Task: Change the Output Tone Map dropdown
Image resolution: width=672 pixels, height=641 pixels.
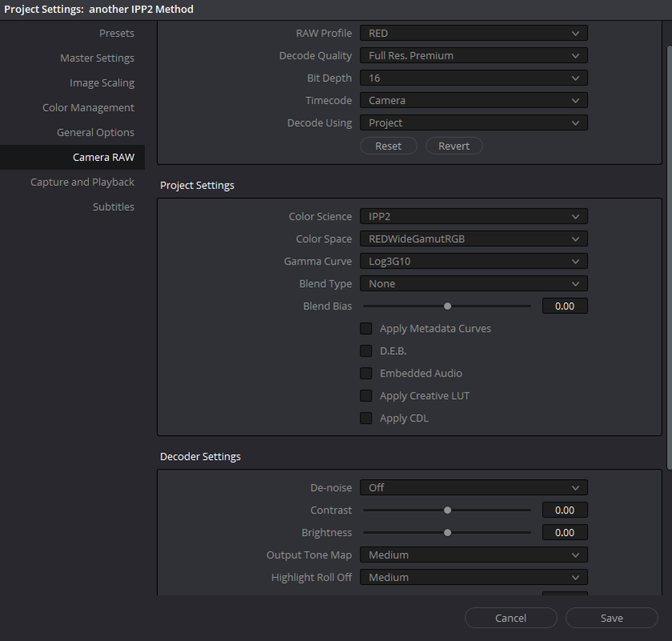Action: coord(473,554)
